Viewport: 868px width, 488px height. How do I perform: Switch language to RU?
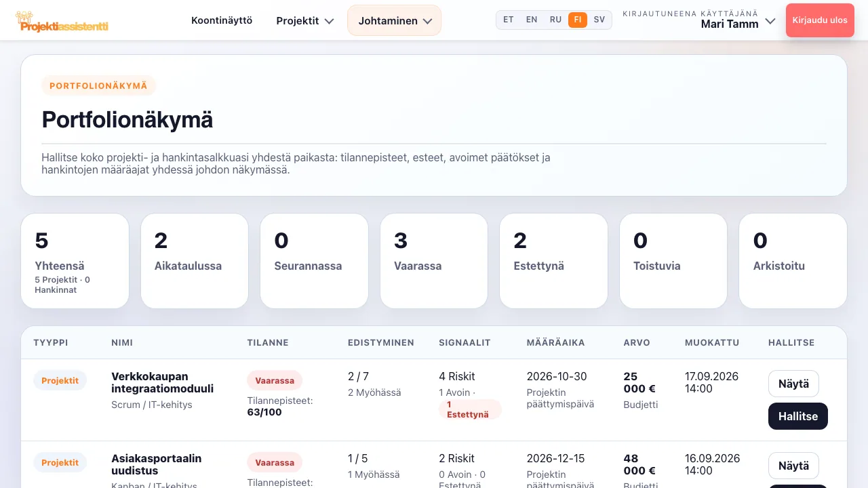click(555, 20)
